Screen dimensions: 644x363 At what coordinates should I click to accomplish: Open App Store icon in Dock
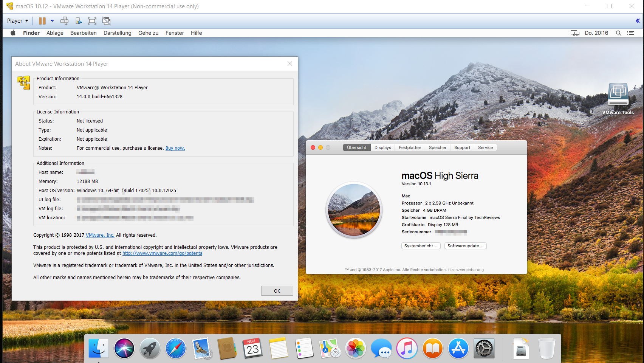pyautogui.click(x=458, y=348)
